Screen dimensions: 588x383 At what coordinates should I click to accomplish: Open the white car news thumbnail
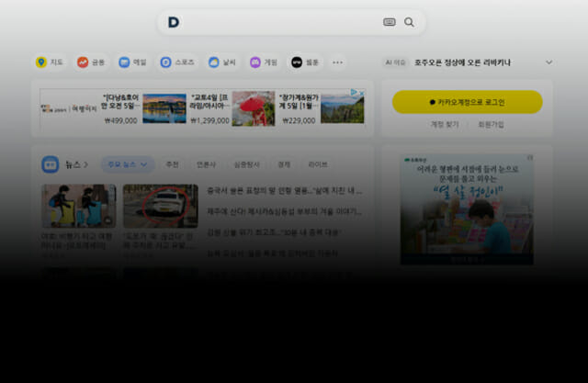[x=161, y=206]
